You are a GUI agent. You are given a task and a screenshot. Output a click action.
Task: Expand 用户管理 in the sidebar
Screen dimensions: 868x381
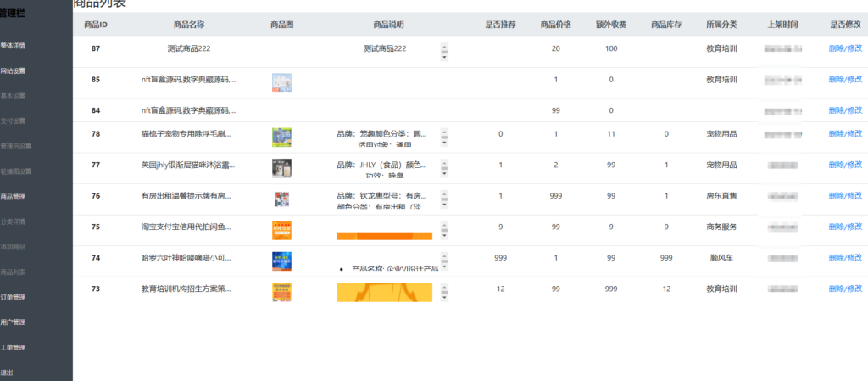click(x=13, y=322)
